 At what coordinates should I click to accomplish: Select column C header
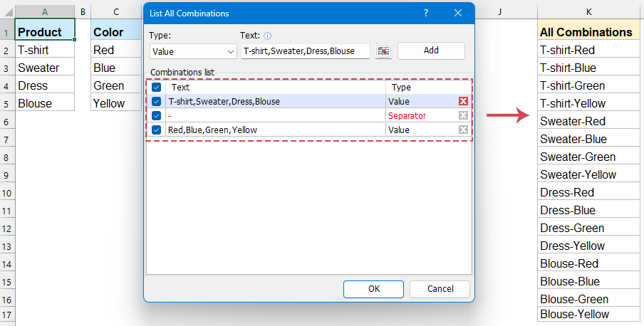click(x=116, y=12)
